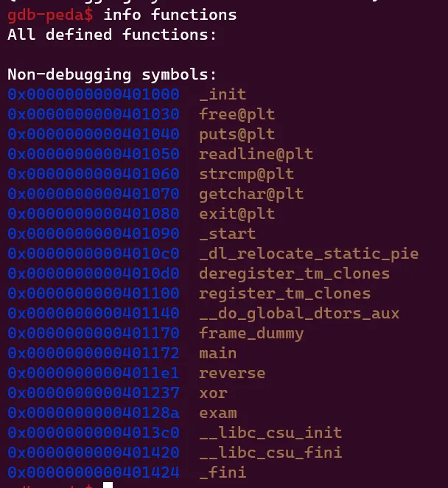Select puts@plt function name
Image resolution: width=448 pixels, height=488 pixels.
pos(237,134)
